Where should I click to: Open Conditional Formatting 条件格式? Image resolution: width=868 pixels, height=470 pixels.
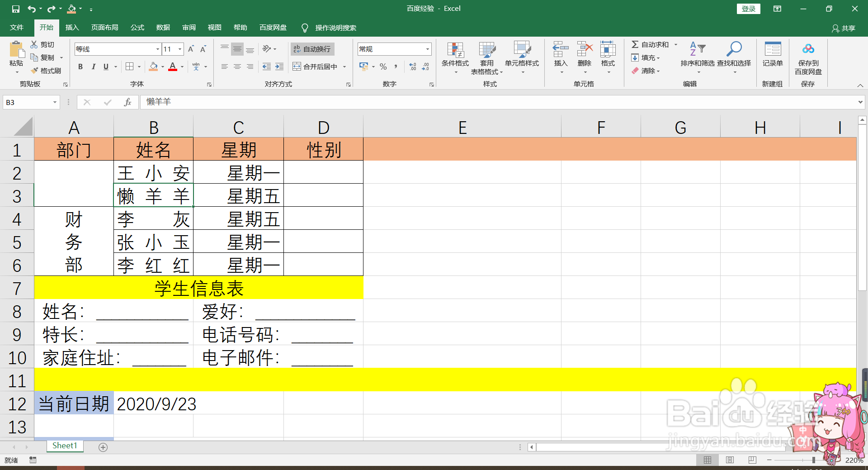point(455,58)
